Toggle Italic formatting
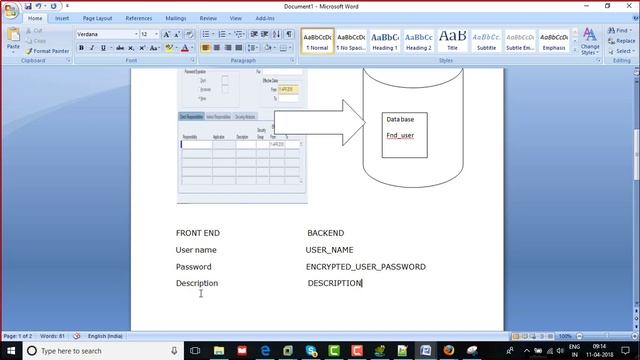The image size is (640, 360). 92,48
